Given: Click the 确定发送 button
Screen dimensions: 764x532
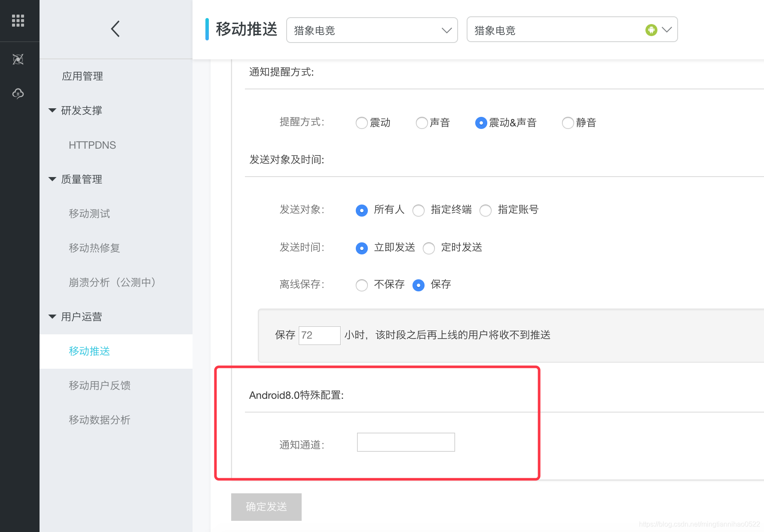Looking at the screenshot, I should [266, 507].
